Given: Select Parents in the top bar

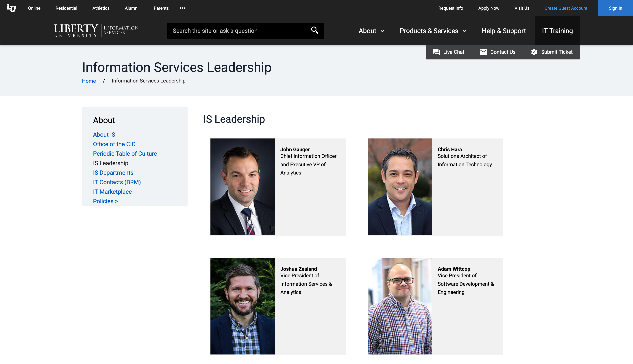Looking at the screenshot, I should click(x=161, y=8).
